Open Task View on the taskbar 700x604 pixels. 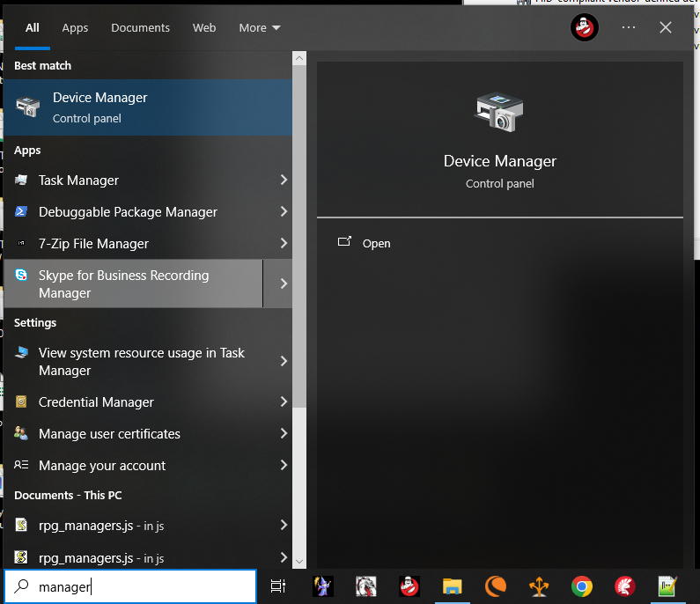coord(278,586)
